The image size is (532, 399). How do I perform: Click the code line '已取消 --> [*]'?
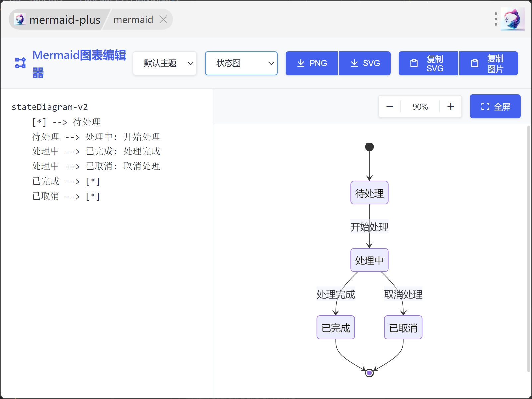[66, 196]
